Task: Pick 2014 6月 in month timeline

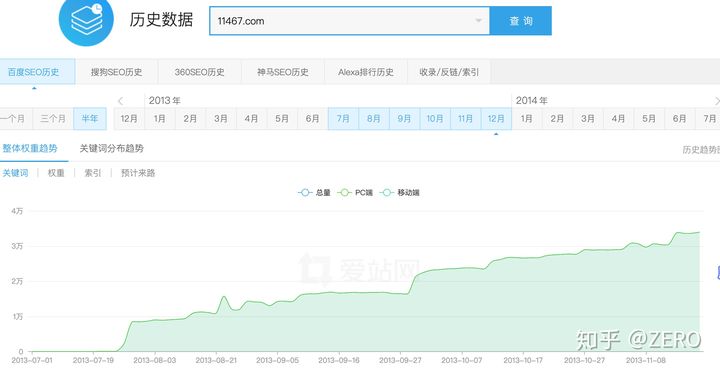Action: pos(680,119)
